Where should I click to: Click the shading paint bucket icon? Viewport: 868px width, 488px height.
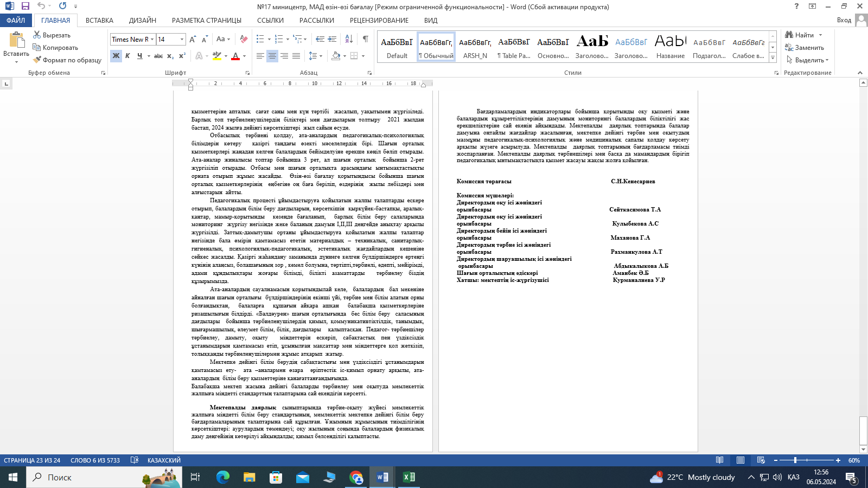click(335, 56)
